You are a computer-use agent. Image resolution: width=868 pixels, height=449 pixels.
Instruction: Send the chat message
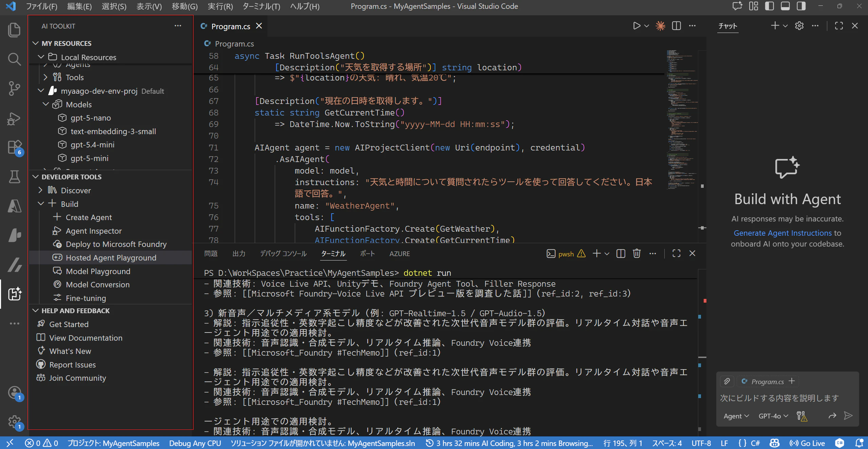848,416
